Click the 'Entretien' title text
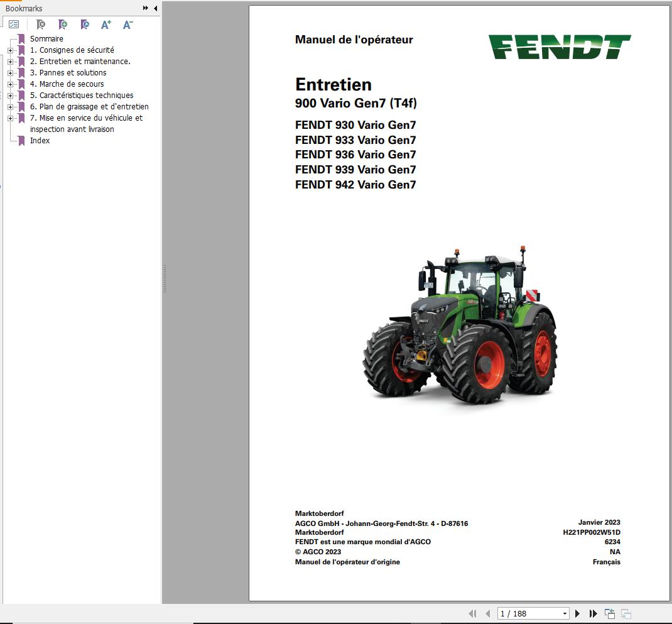 (x=333, y=84)
